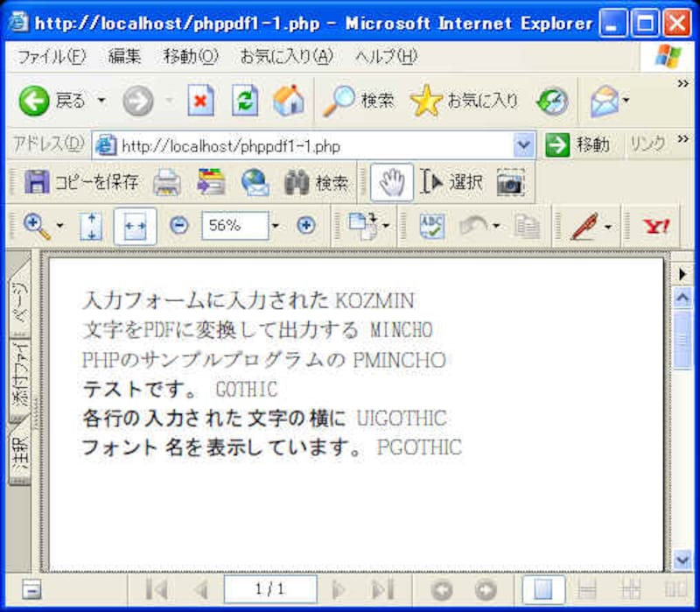Image resolution: width=700 pixels, height=612 pixels.
Task: Click the Fit Width page icon
Action: tap(135, 226)
